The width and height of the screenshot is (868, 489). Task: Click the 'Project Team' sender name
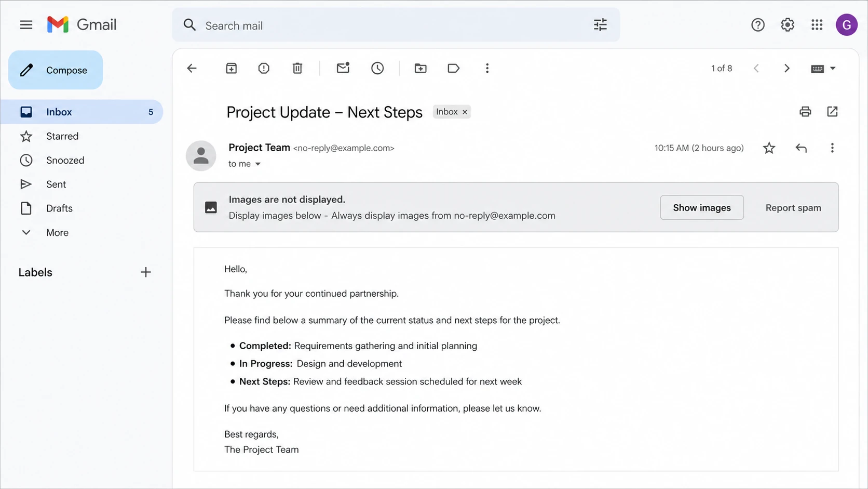[x=259, y=148]
